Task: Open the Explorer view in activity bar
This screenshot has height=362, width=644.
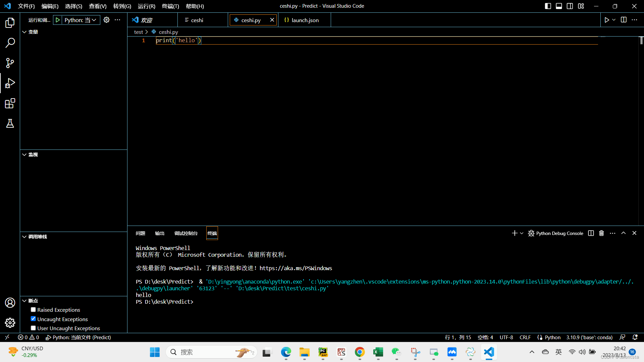Action: click(10, 23)
